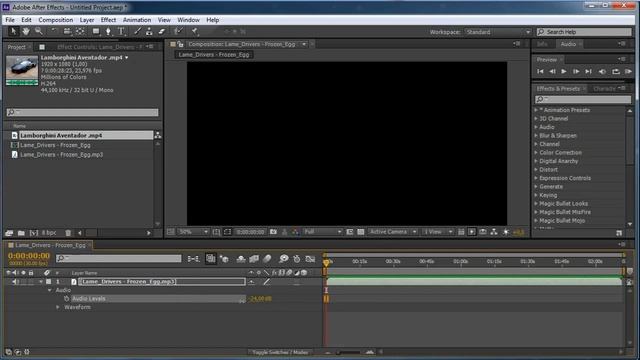Open the Layer menu
Screen dimensions: 640x360
[x=87, y=20]
